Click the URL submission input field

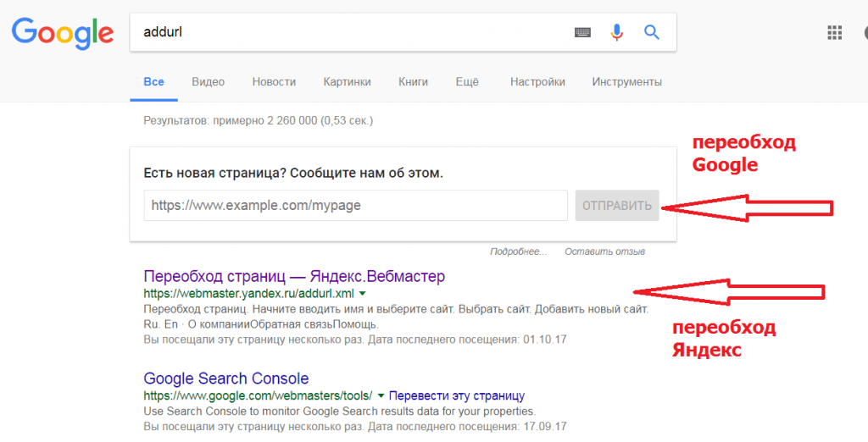coord(355,205)
